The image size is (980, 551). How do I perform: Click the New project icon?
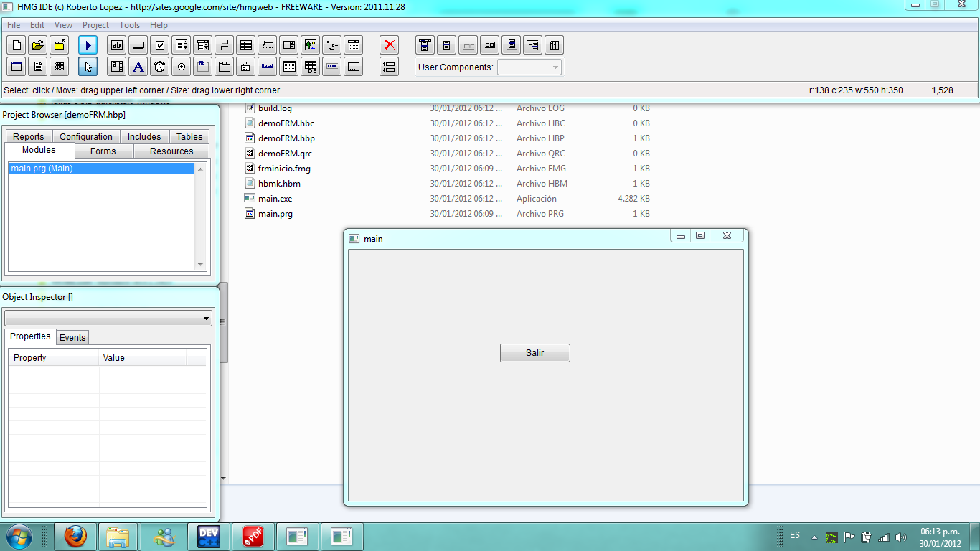pos(17,45)
